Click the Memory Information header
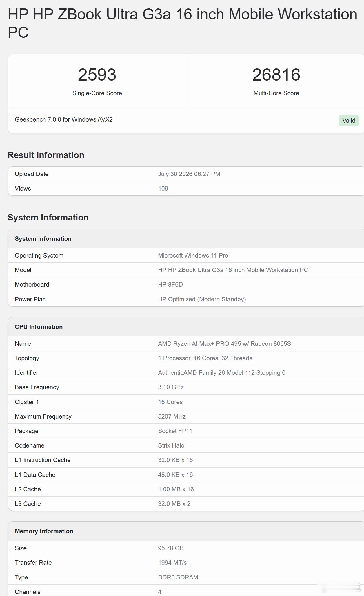This screenshot has width=364, height=596. [44, 531]
